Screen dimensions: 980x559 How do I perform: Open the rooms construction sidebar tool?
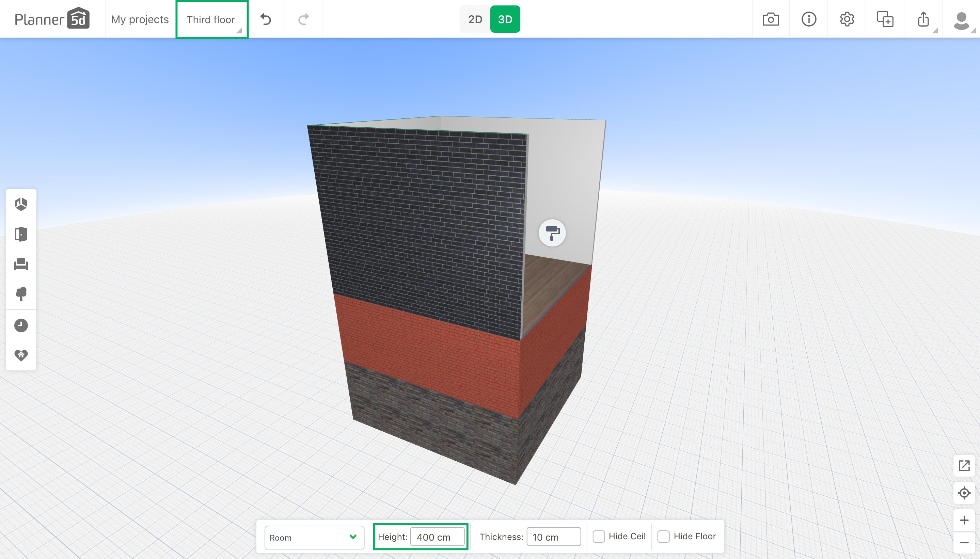(21, 204)
